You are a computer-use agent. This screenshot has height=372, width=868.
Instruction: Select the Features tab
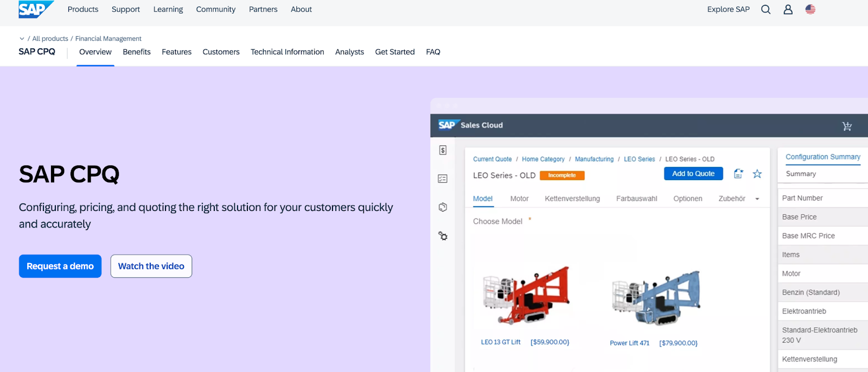176,52
